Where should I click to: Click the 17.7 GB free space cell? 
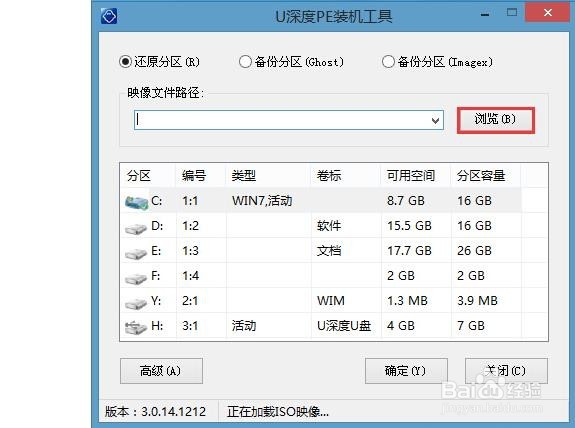(x=410, y=250)
